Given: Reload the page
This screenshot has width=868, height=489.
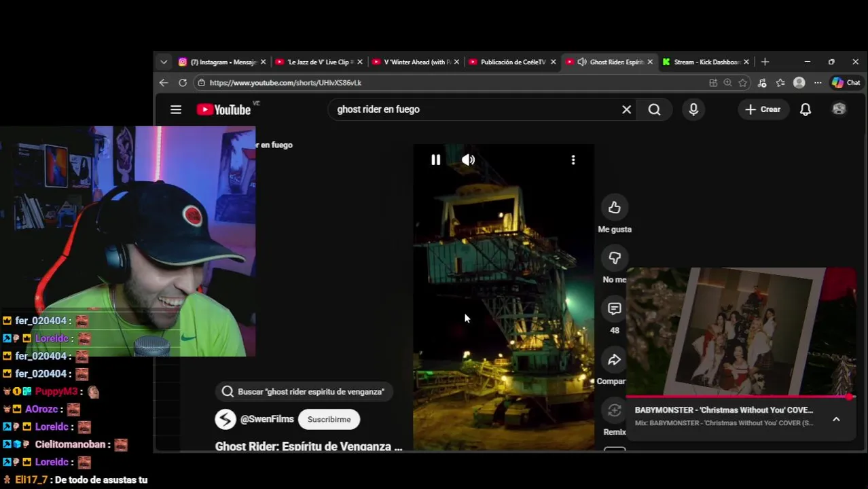Looking at the screenshot, I should tap(183, 82).
